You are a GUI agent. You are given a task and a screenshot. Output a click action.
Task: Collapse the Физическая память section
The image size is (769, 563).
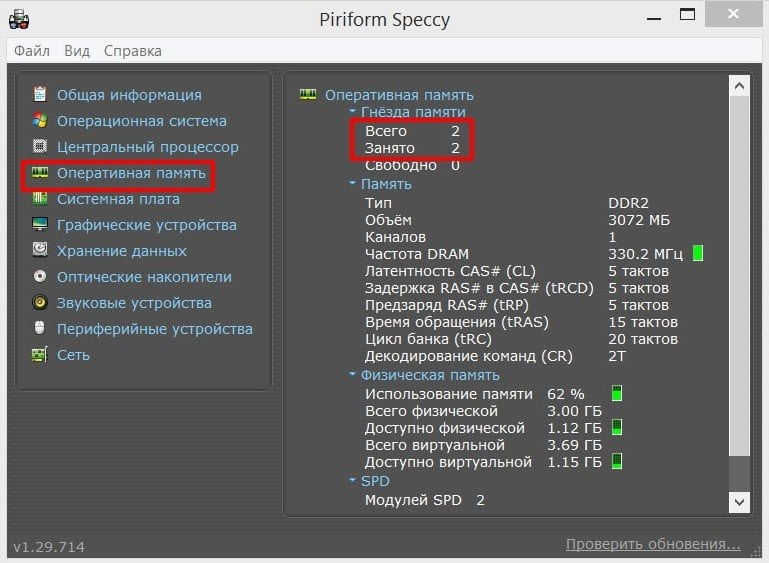pyautogui.click(x=352, y=374)
